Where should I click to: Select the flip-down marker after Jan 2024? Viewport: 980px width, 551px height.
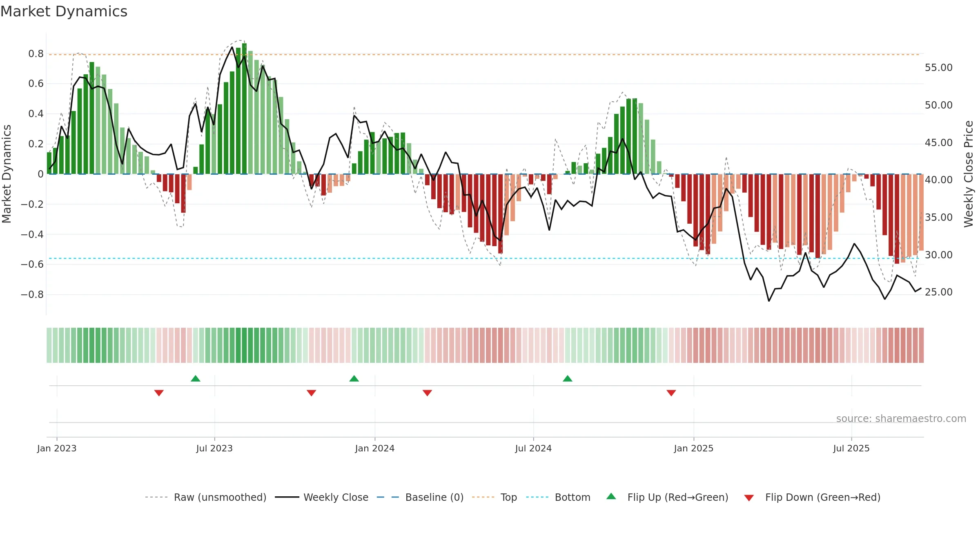tap(427, 393)
